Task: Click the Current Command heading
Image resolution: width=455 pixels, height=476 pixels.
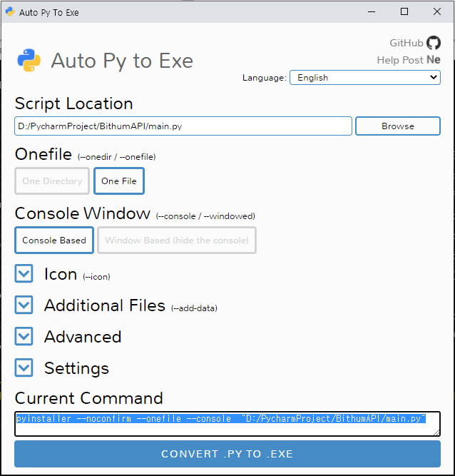Action: [89, 398]
